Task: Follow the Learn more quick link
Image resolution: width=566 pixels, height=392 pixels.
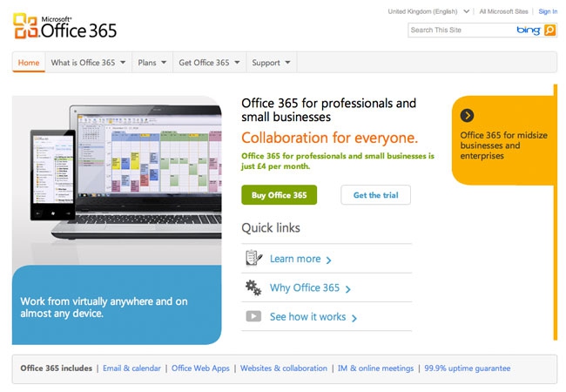Action: click(x=295, y=259)
